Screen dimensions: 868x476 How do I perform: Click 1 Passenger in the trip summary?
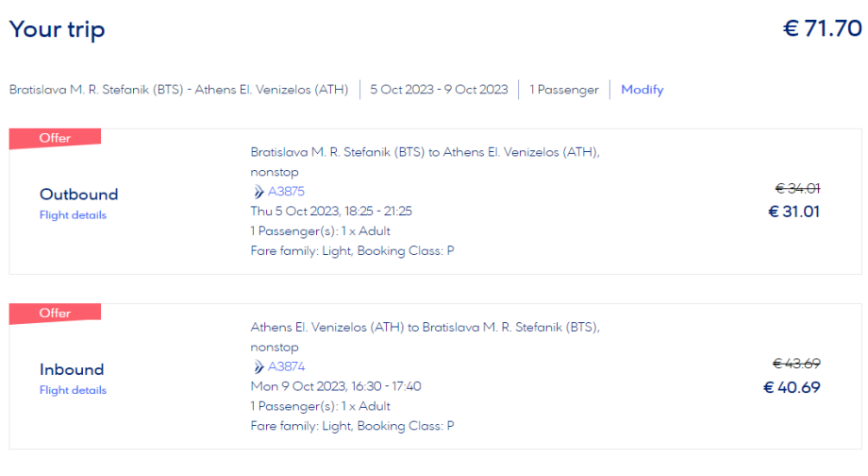point(564,90)
